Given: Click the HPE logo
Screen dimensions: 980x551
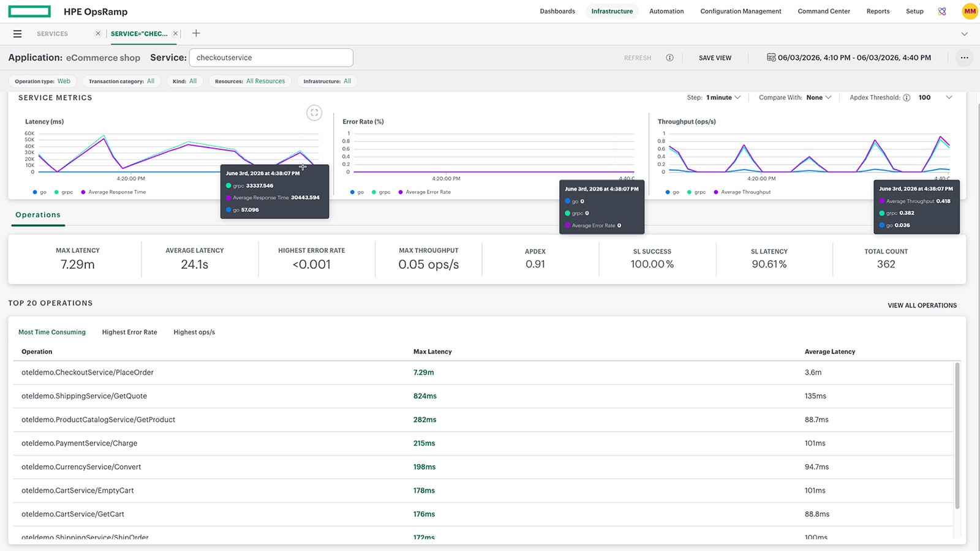Looking at the screenshot, I should click(x=30, y=11).
